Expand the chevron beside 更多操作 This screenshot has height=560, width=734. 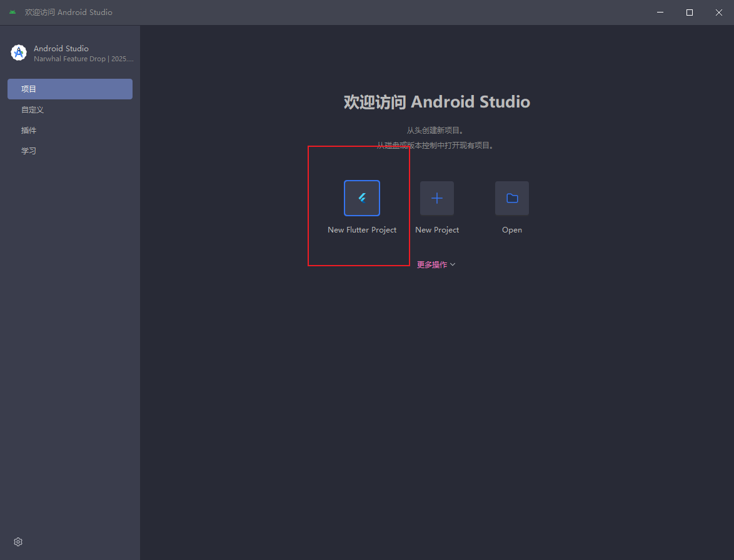click(x=453, y=265)
